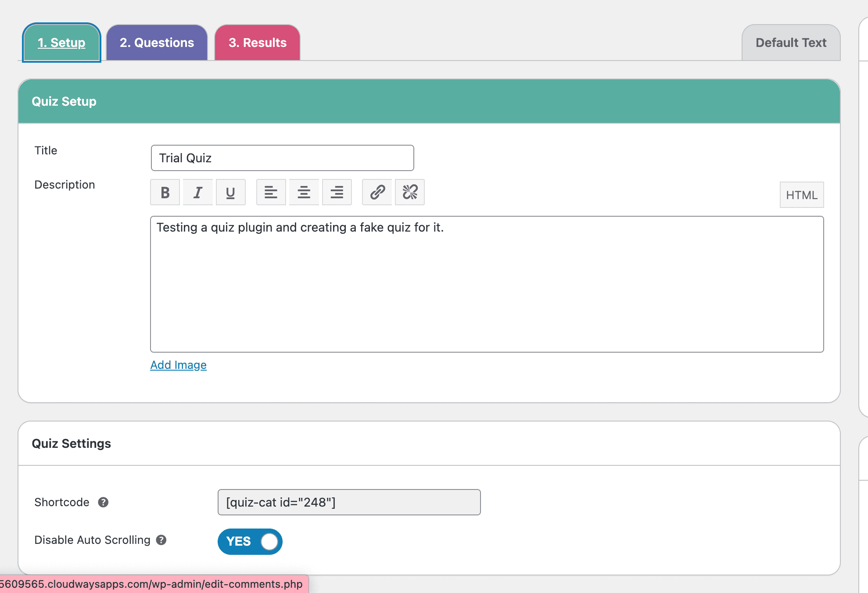
Task: Toggle Disable Auto Scrolling switch
Action: pyautogui.click(x=250, y=542)
